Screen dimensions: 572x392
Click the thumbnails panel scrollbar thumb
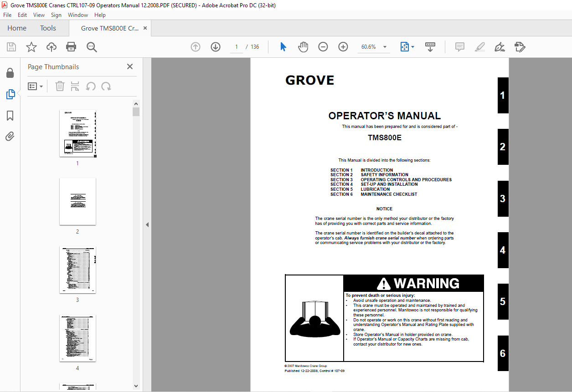click(136, 112)
